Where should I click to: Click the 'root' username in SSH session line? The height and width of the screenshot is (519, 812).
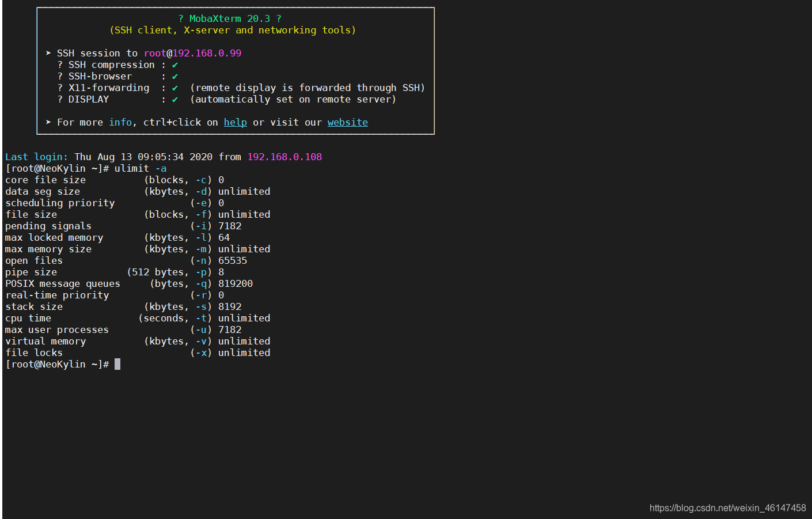tap(155, 53)
